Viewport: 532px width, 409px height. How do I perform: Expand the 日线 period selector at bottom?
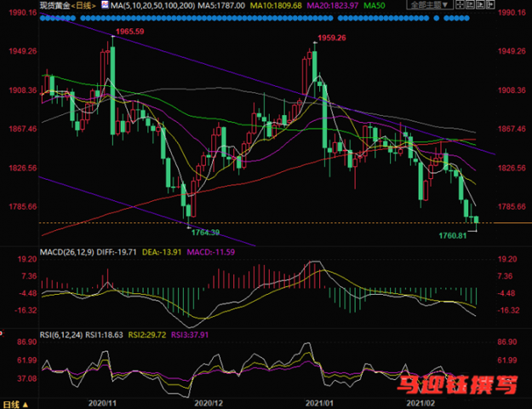pos(15,404)
